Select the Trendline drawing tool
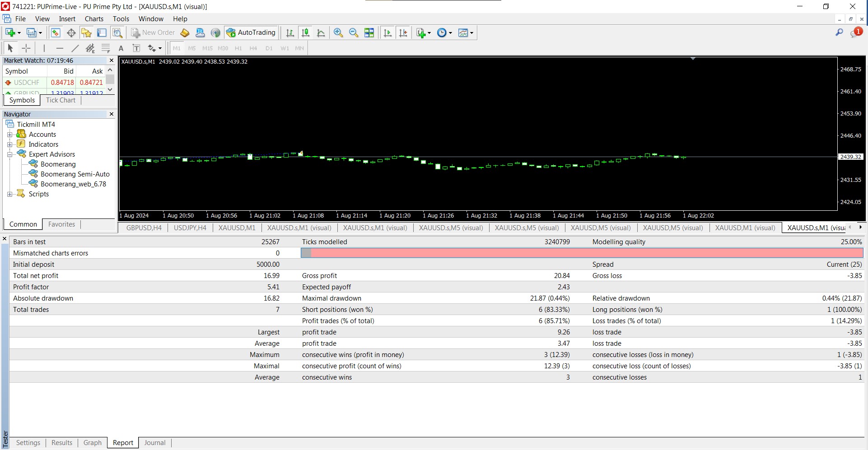Viewport: 868px width, 450px height. pos(75,48)
